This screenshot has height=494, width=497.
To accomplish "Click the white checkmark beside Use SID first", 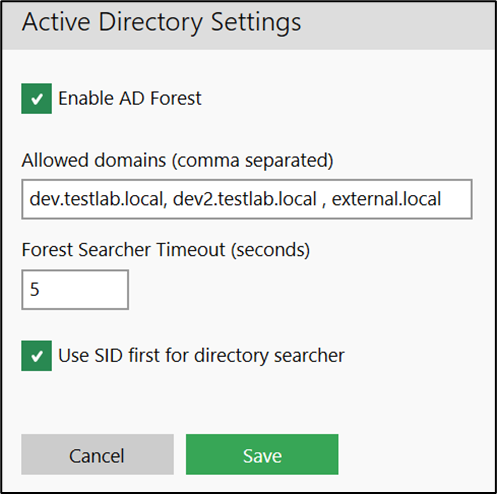I will (x=36, y=356).
